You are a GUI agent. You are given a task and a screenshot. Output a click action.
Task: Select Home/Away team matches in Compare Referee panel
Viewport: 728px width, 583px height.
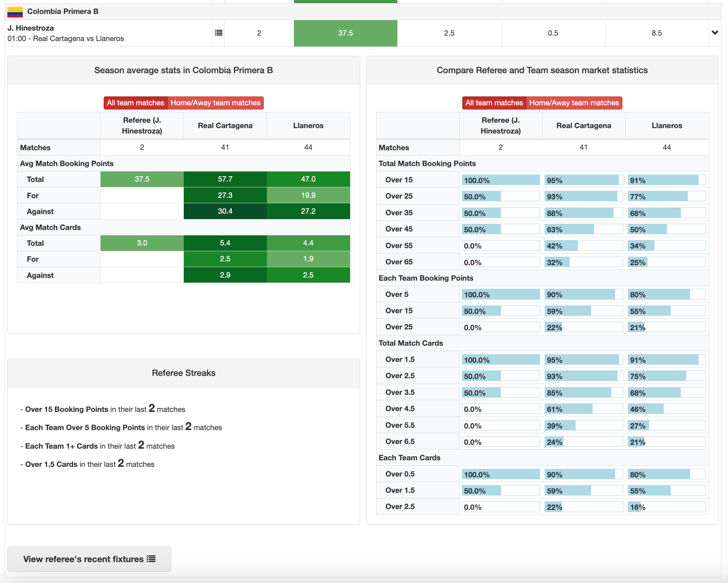coord(574,103)
